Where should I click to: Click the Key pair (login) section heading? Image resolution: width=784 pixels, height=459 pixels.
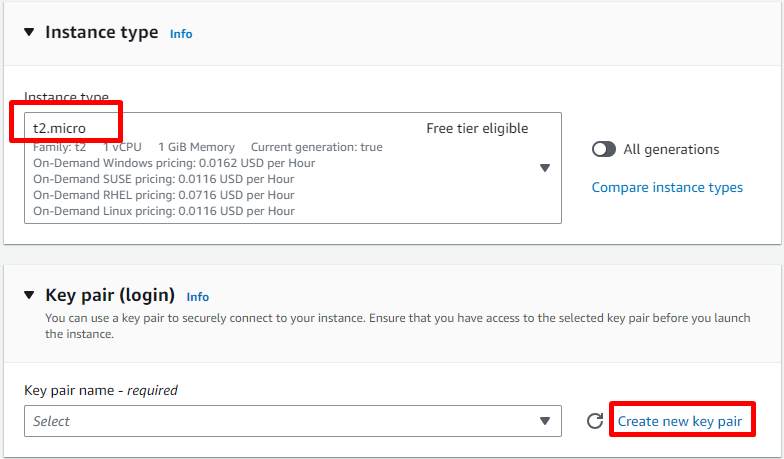click(x=110, y=295)
